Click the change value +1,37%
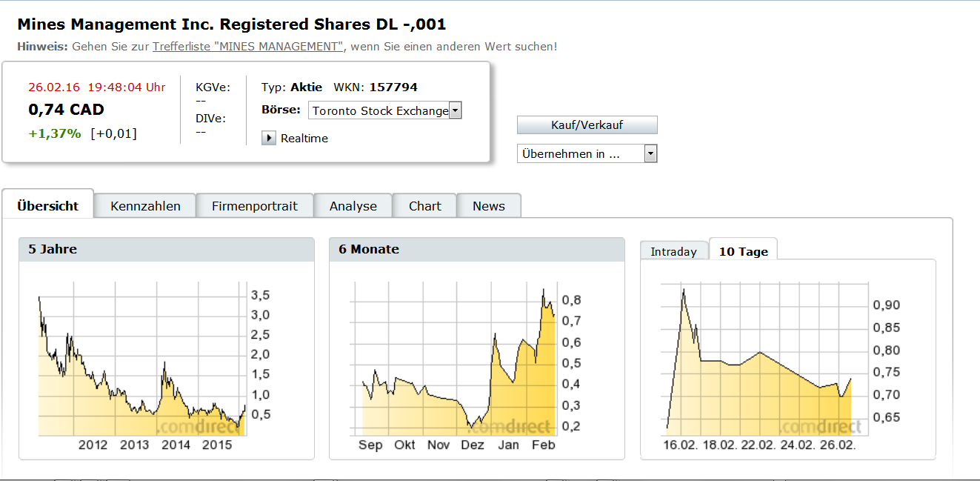 55,133
